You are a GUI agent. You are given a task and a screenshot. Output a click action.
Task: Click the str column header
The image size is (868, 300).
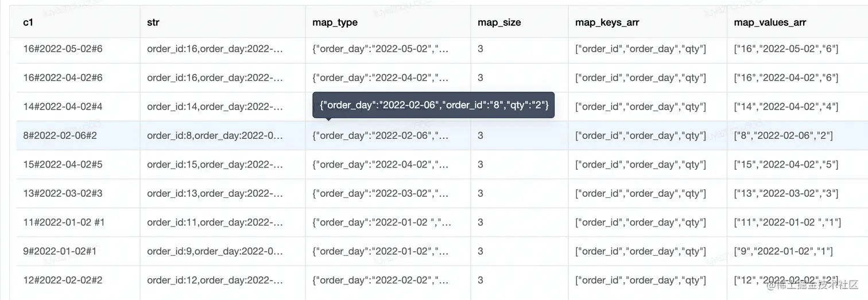[153, 22]
